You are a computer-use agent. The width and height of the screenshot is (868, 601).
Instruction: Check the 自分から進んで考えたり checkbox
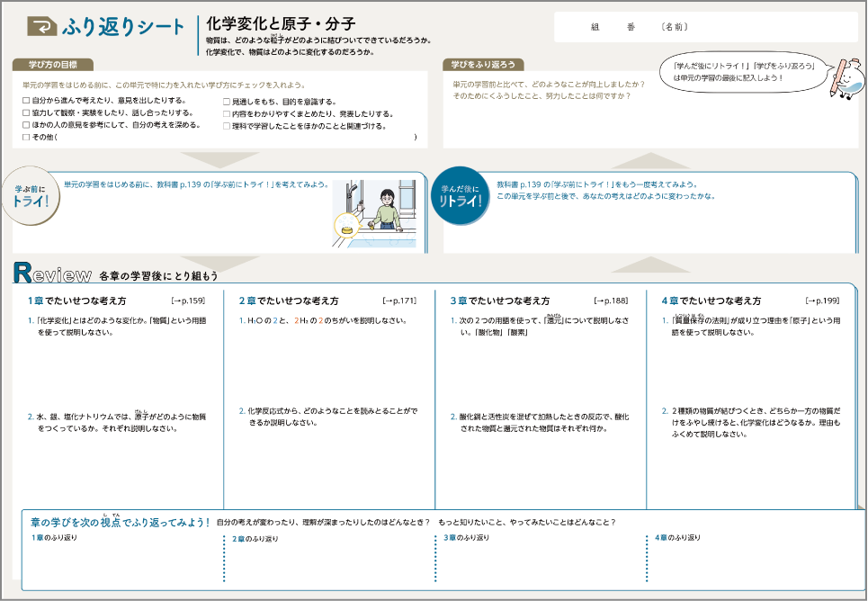(26, 101)
